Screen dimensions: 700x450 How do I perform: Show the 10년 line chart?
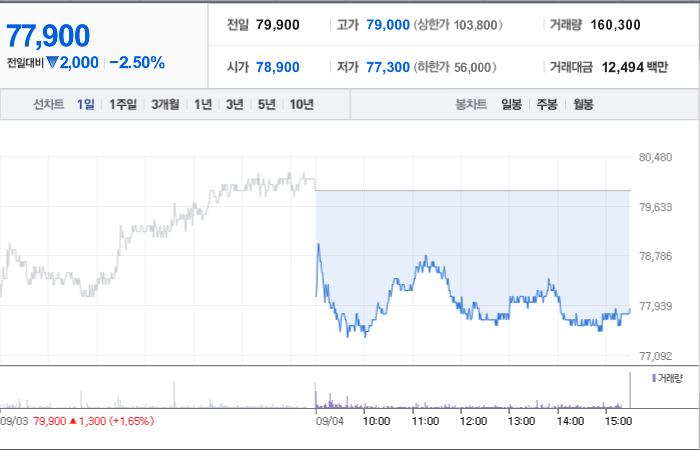[302, 104]
